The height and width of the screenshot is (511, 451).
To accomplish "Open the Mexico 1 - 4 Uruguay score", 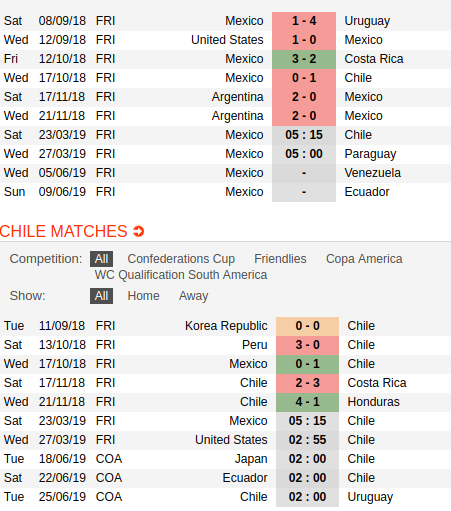I will click(304, 21).
